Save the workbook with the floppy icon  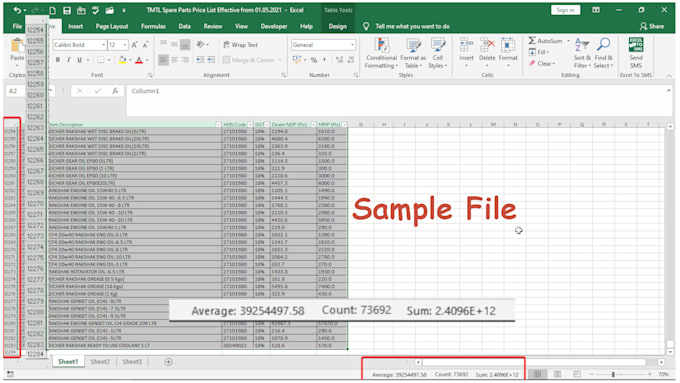[67, 10]
